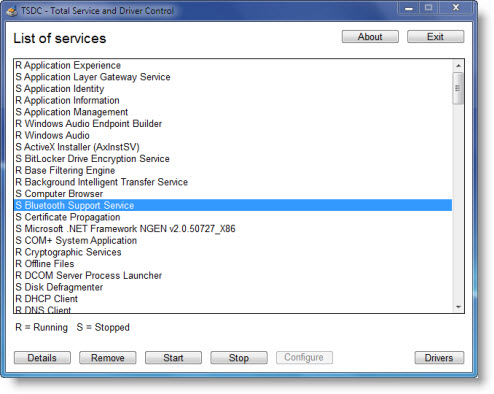
Task: Click the services list scrollbar thumb
Action: point(458,88)
